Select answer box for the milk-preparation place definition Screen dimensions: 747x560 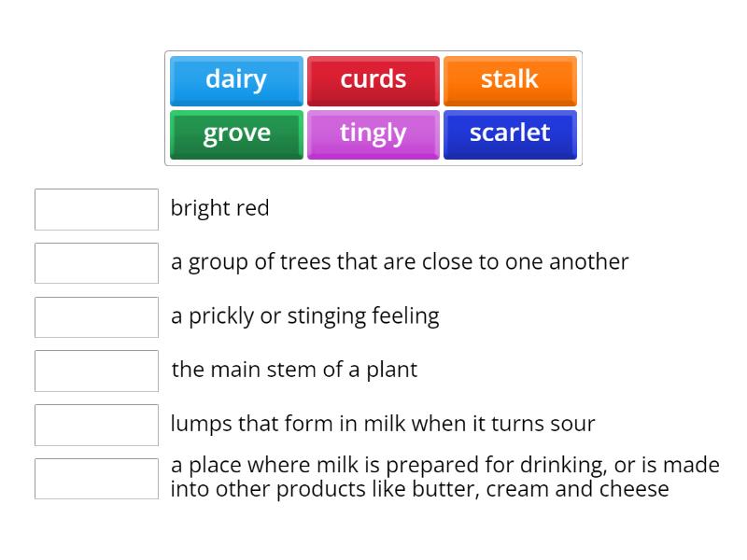pos(96,478)
